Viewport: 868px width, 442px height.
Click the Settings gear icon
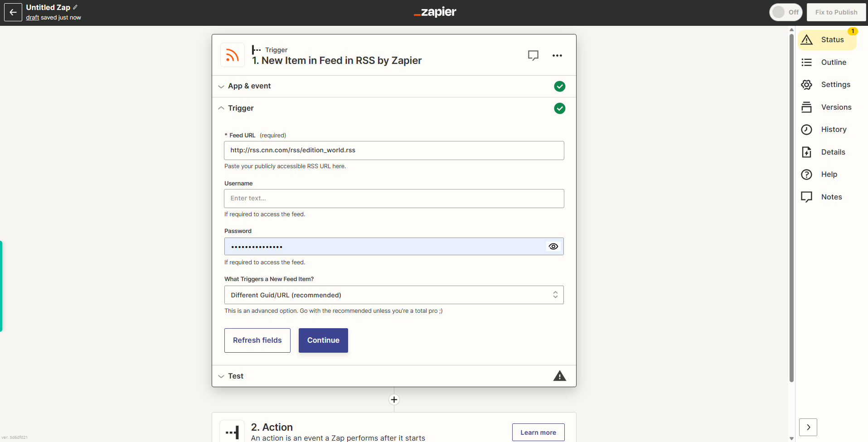point(807,85)
